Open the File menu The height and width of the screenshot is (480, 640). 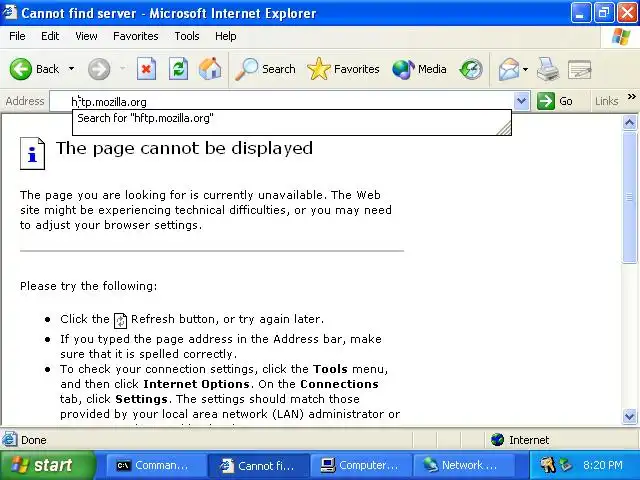click(x=17, y=36)
